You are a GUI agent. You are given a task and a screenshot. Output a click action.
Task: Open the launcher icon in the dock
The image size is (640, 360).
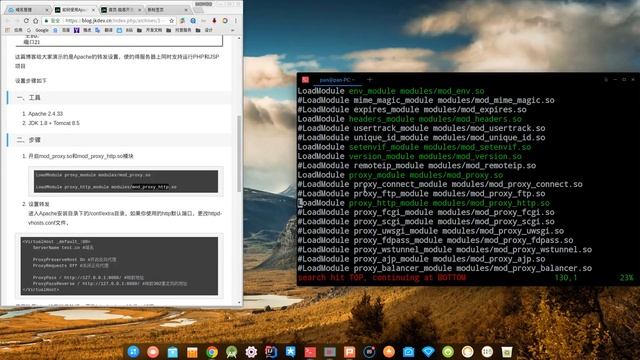(133, 352)
